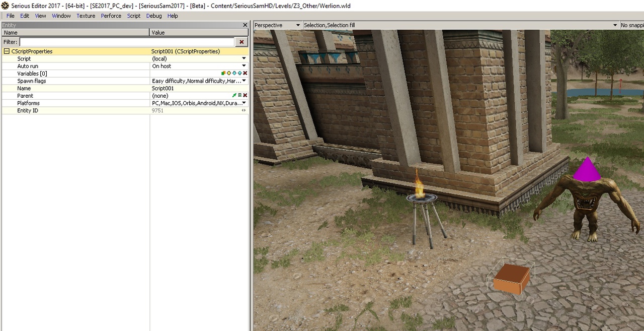This screenshot has width=644, height=331.
Task: Open the Script menu
Action: (134, 16)
